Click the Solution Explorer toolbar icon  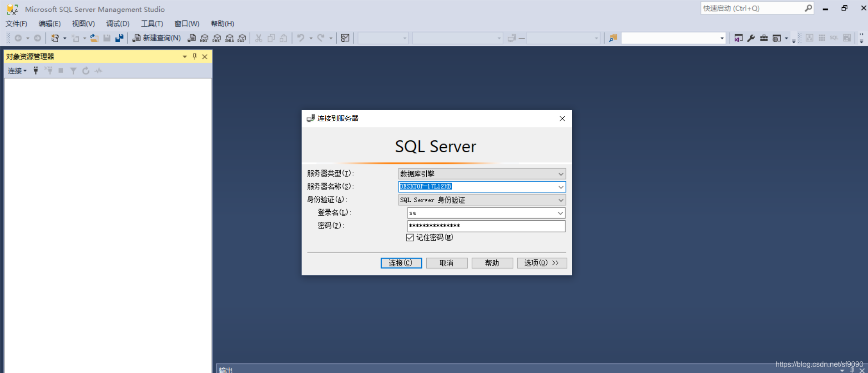point(738,38)
